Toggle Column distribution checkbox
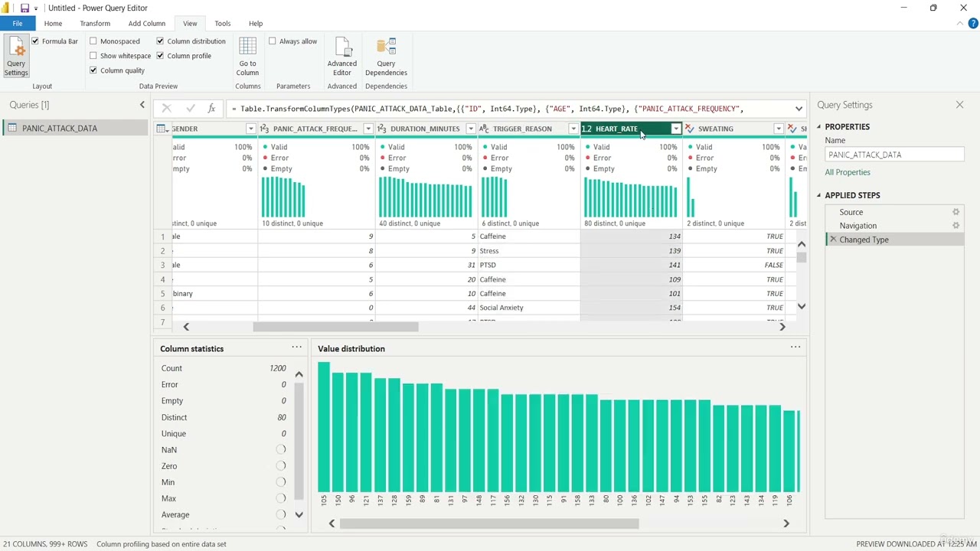This screenshot has width=980, height=551. pyautogui.click(x=160, y=41)
